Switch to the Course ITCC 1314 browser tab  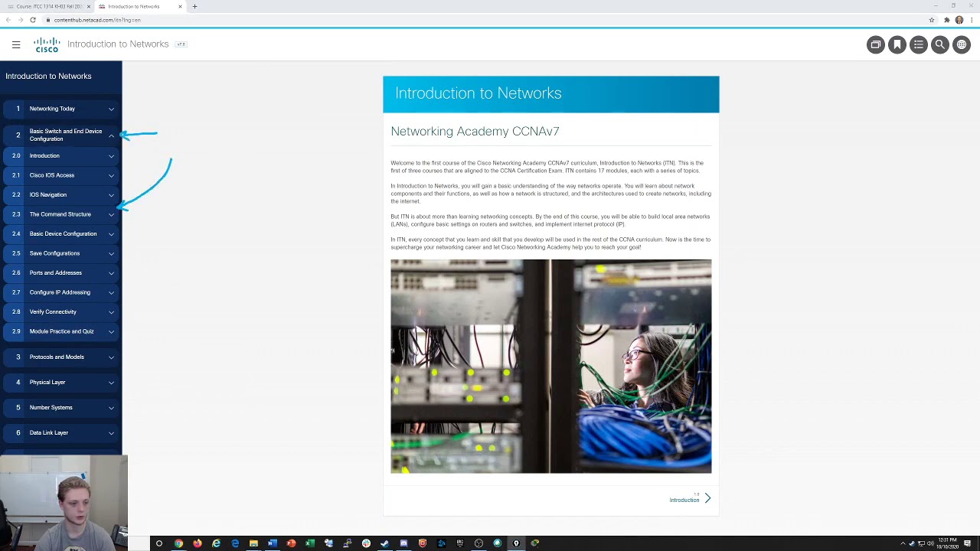(47, 6)
